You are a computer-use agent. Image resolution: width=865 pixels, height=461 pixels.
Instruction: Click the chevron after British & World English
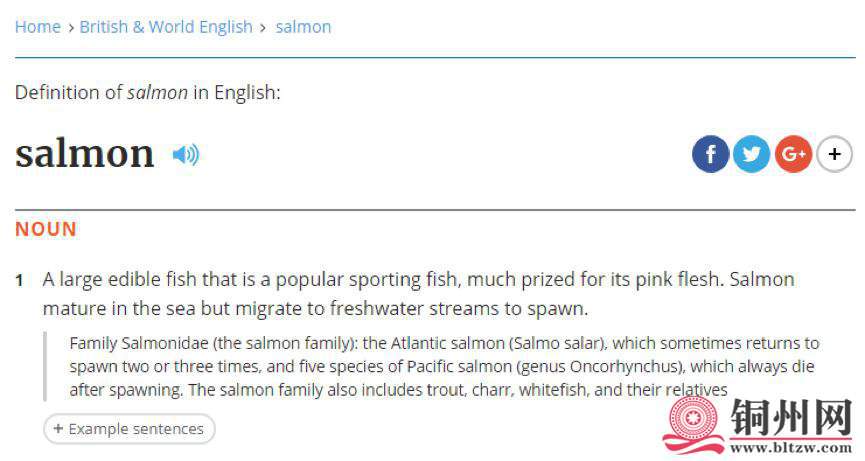(263, 28)
